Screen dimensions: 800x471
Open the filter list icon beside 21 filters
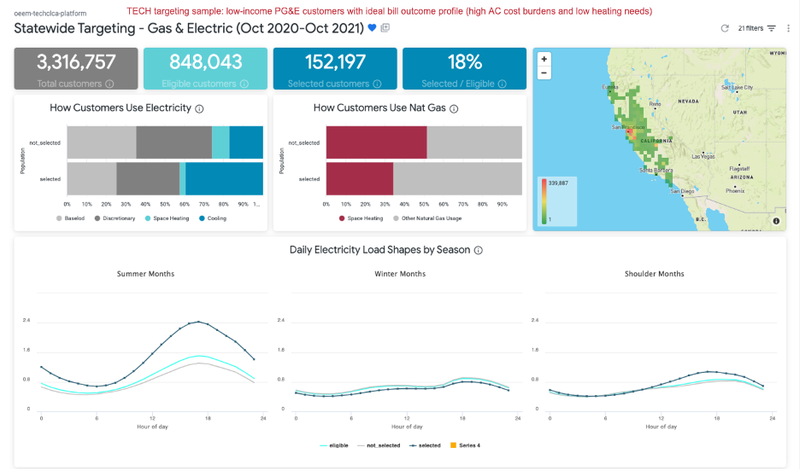coord(771,28)
